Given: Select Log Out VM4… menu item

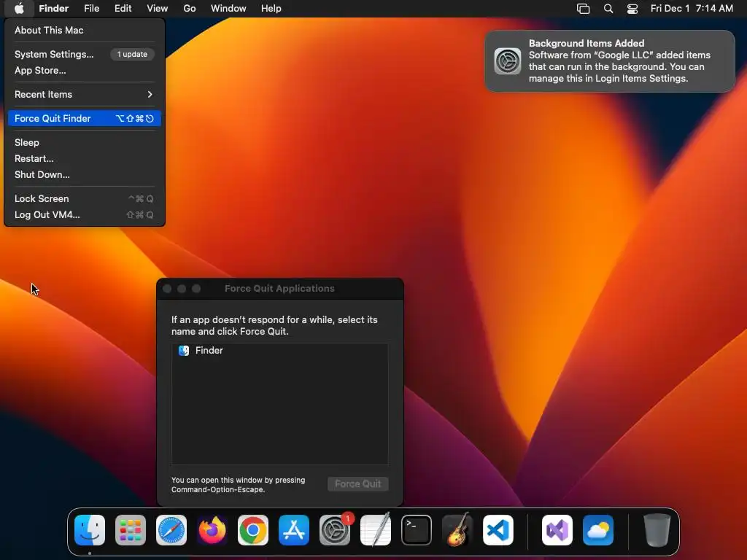Looking at the screenshot, I should pos(85,215).
